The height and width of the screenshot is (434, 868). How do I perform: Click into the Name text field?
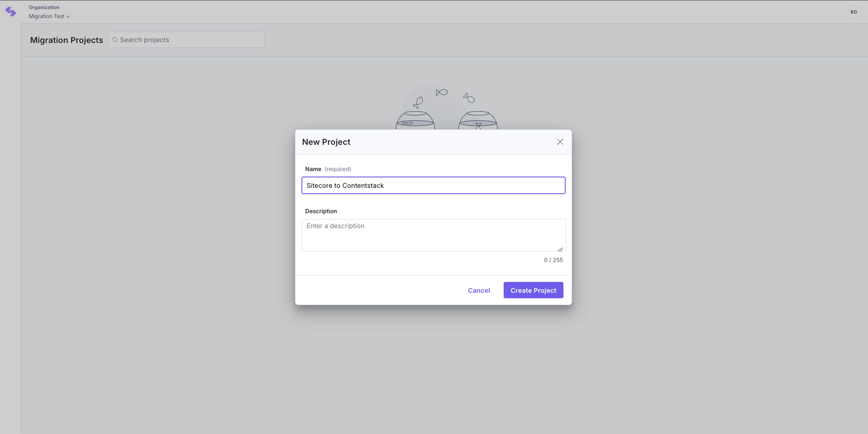(433, 185)
